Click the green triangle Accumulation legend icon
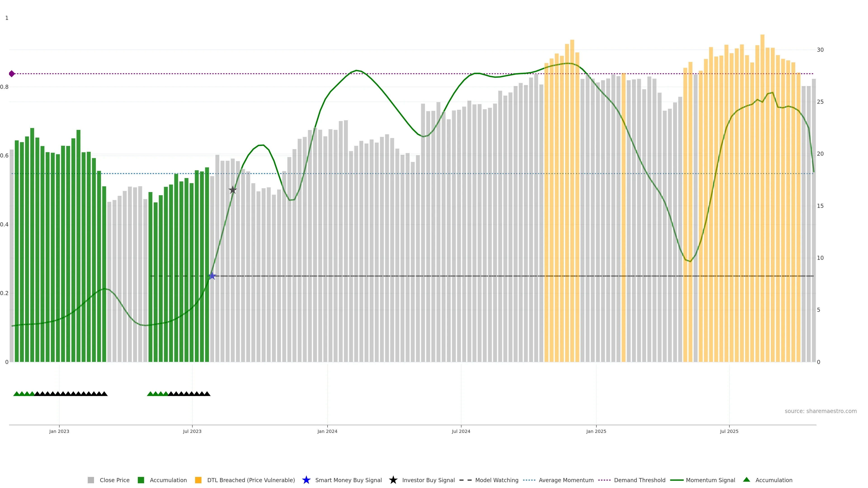Viewport: 868px width, 488px height. pos(746,480)
